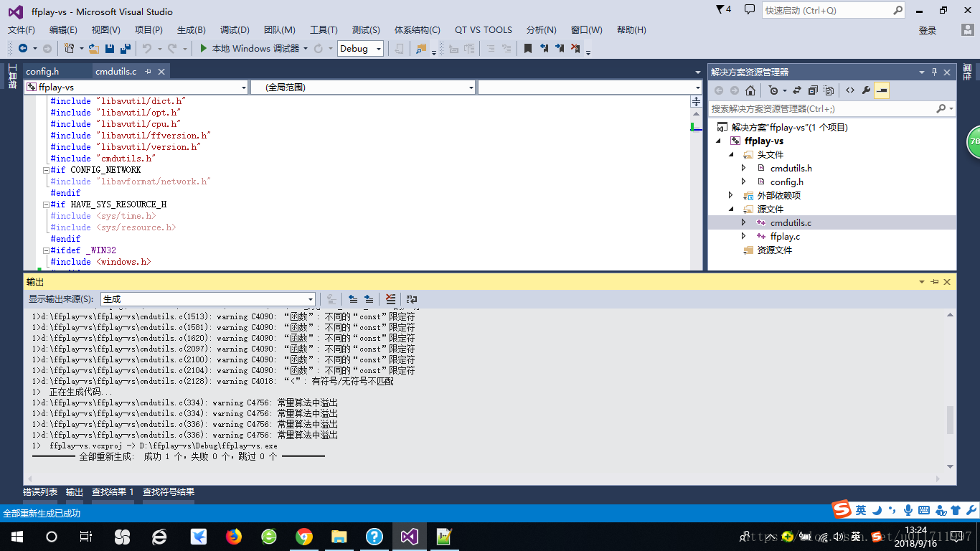Toggle the highlighted Preview Selected Items button
980x551 pixels.
coord(882,90)
